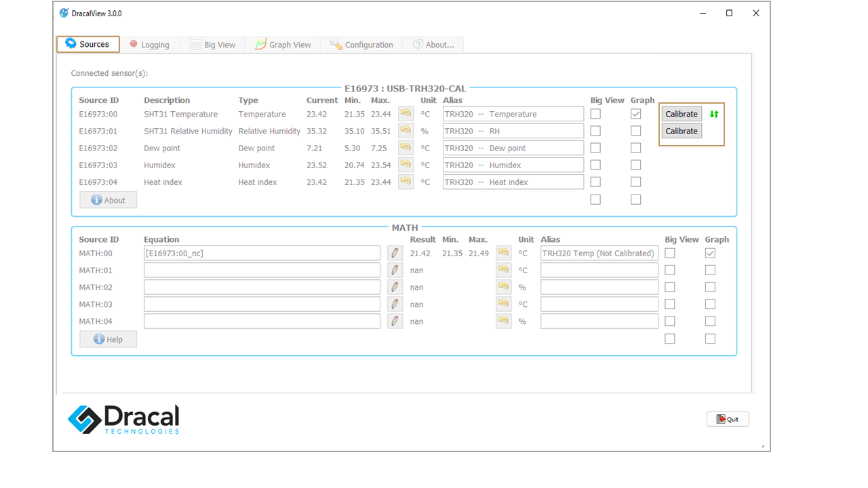This screenshot has width=868, height=488.
Task: Edit MATH:02 equation with pencil icon
Action: (x=395, y=287)
